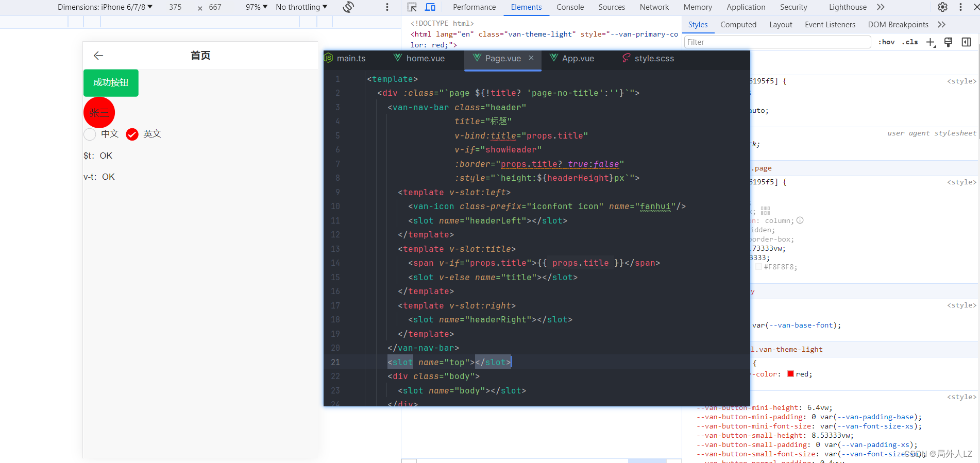Click the --van-base-font variable link
The height and width of the screenshot is (463, 980).
(801, 325)
